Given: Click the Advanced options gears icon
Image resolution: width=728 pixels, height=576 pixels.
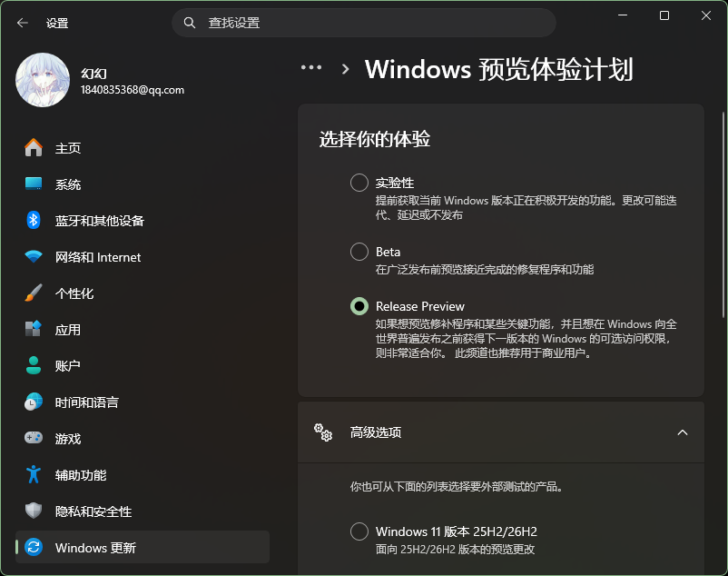Looking at the screenshot, I should click(x=323, y=432).
